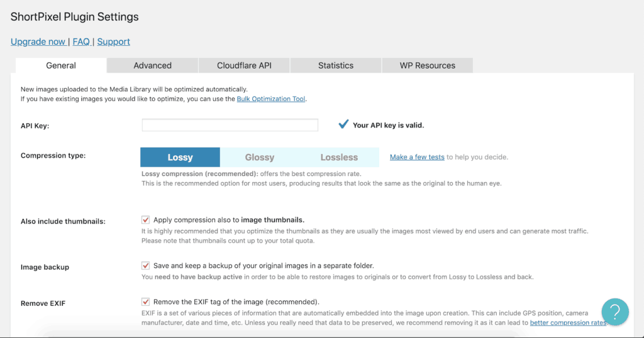Go to the Statistics tab

336,65
